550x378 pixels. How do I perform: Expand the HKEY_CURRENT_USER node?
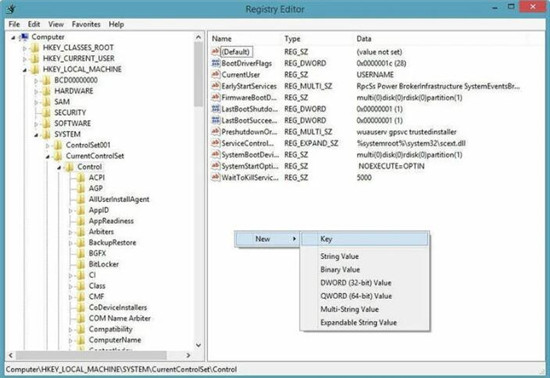click(25, 59)
